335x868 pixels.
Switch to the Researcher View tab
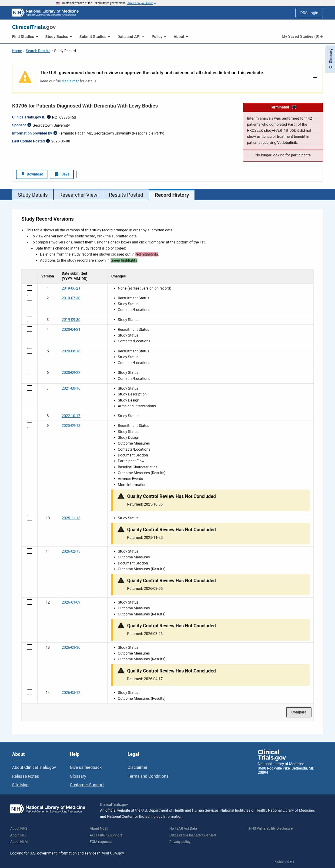(78, 195)
